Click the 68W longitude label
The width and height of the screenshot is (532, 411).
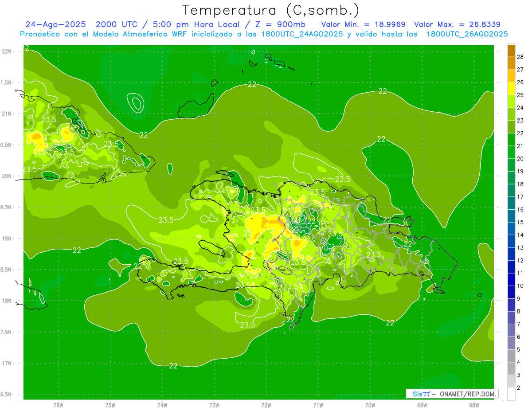474,405
